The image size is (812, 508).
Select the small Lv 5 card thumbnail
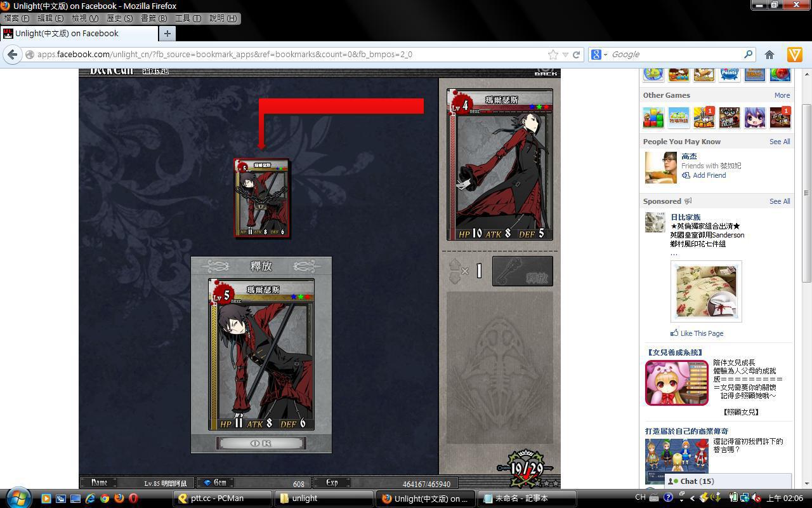tap(262, 198)
